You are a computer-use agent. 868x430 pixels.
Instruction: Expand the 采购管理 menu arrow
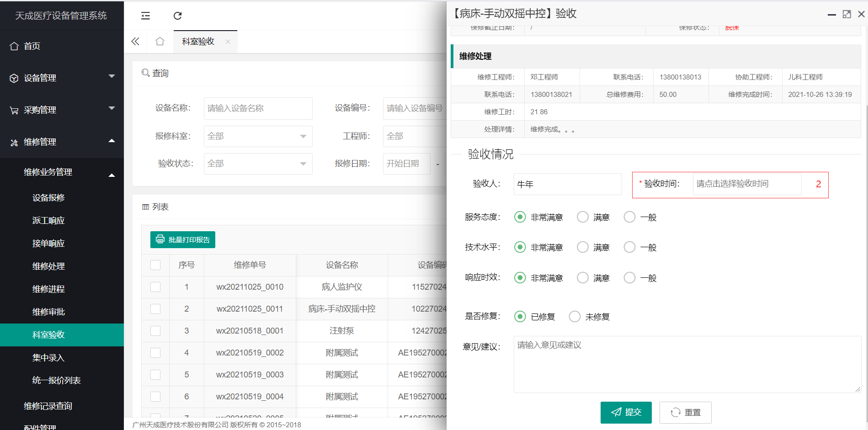112,108
